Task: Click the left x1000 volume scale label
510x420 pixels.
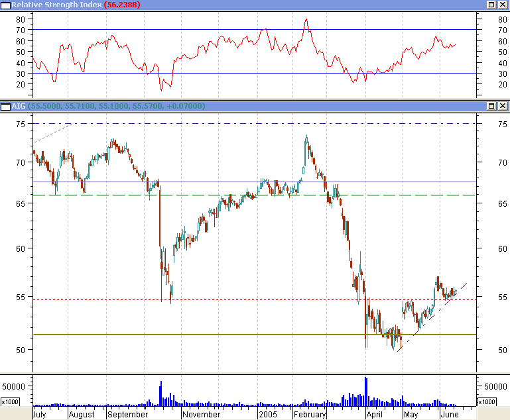Action: click(x=10, y=402)
